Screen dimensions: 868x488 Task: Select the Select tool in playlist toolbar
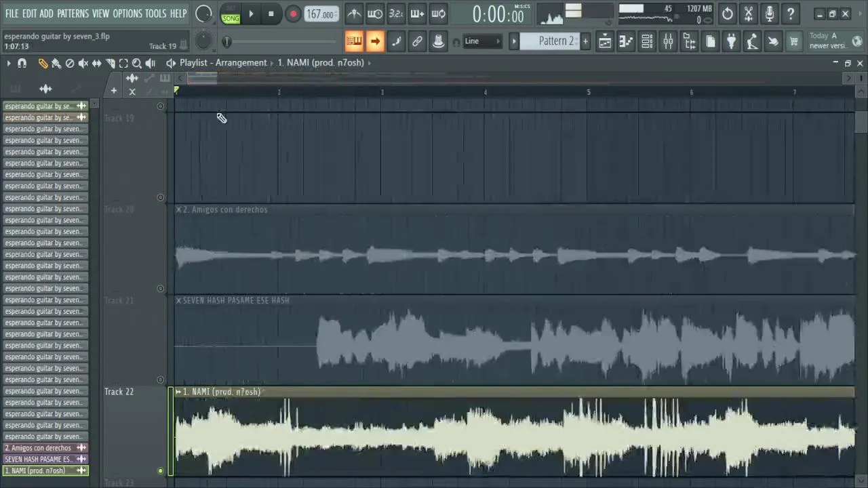(x=123, y=63)
